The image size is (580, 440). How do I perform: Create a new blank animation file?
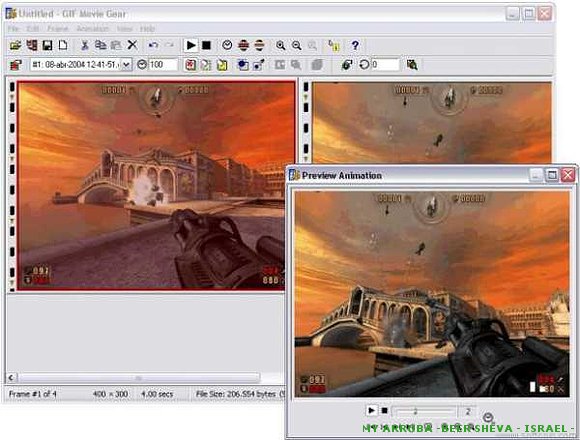coord(63,45)
